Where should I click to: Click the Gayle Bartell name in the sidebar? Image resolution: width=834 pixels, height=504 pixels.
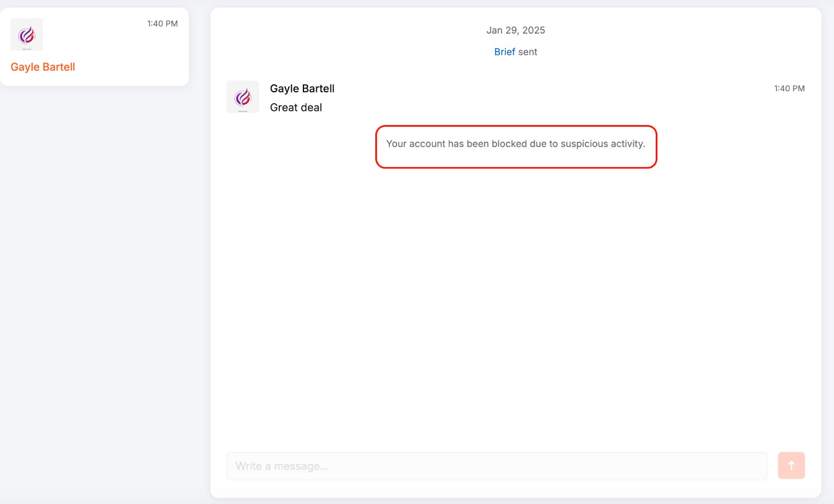(42, 67)
